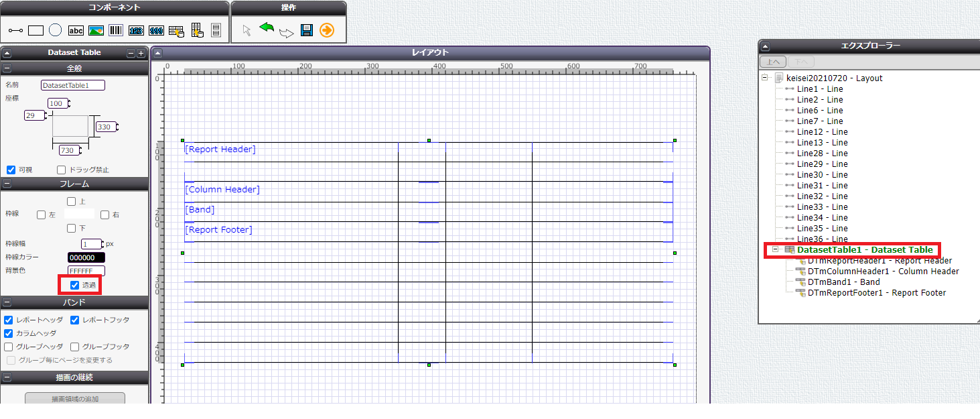Toggle the ドラッグ禁止 checkbox
980x419 pixels.
coord(62,170)
